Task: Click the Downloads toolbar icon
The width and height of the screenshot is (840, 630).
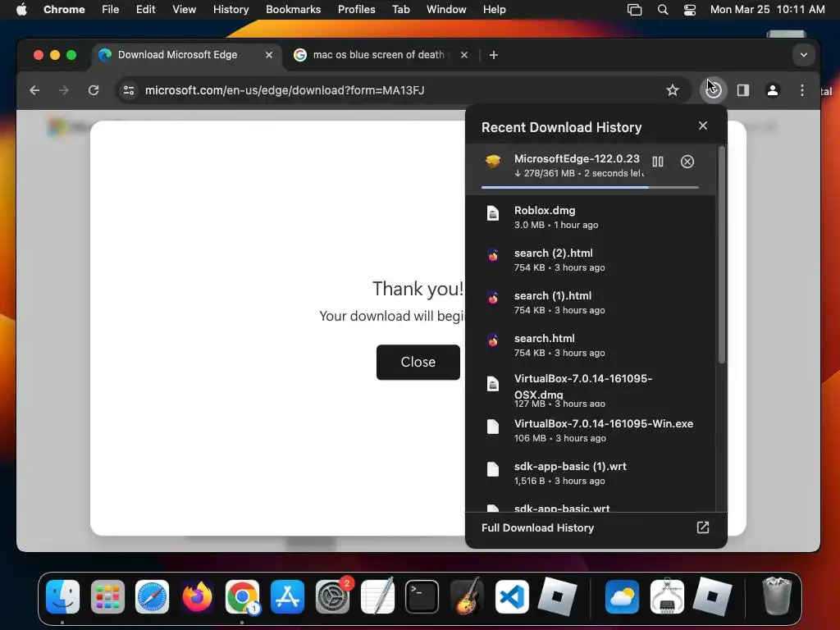Action: coord(713,90)
